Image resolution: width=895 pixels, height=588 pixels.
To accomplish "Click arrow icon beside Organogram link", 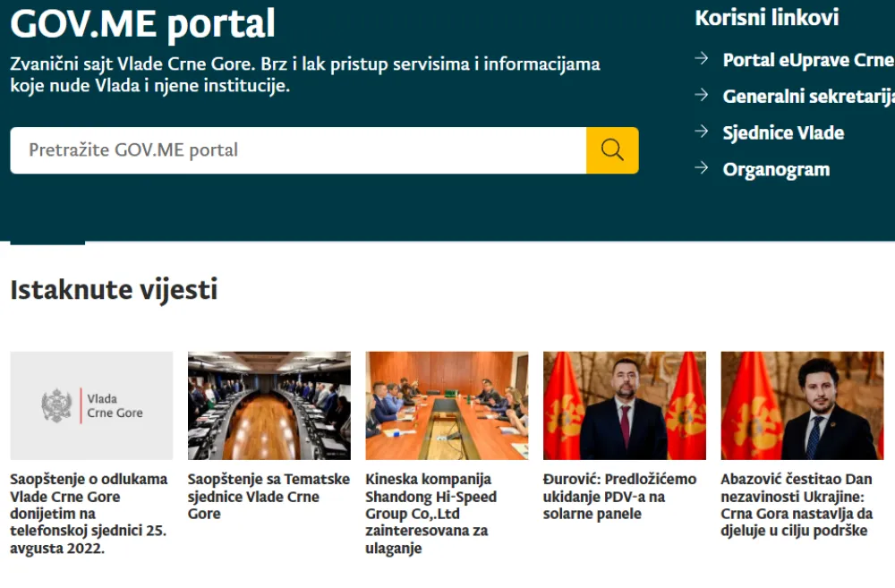I will (702, 168).
